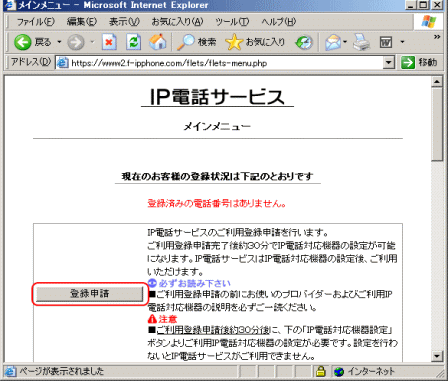This screenshot has height=381, width=448.
Task: Click the ご利用登録申請後約30分後 underlined text
Action: pos(213,330)
